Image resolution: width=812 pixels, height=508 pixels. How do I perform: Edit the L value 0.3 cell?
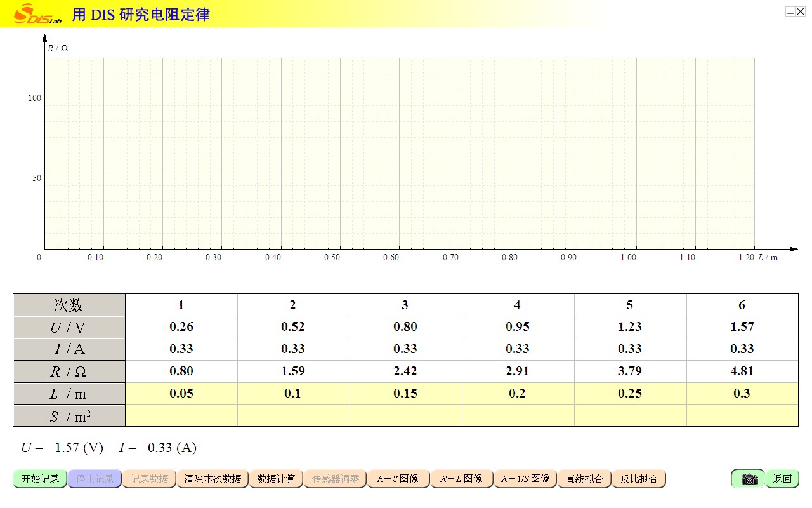click(x=742, y=394)
